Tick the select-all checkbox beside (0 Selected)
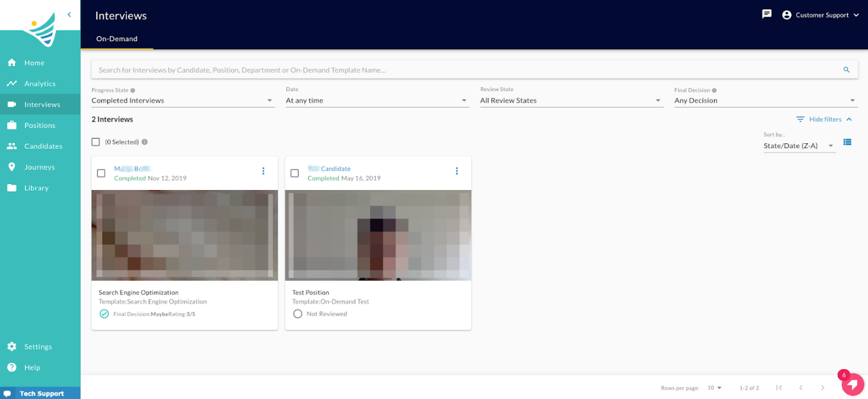868x399 pixels. (96, 142)
